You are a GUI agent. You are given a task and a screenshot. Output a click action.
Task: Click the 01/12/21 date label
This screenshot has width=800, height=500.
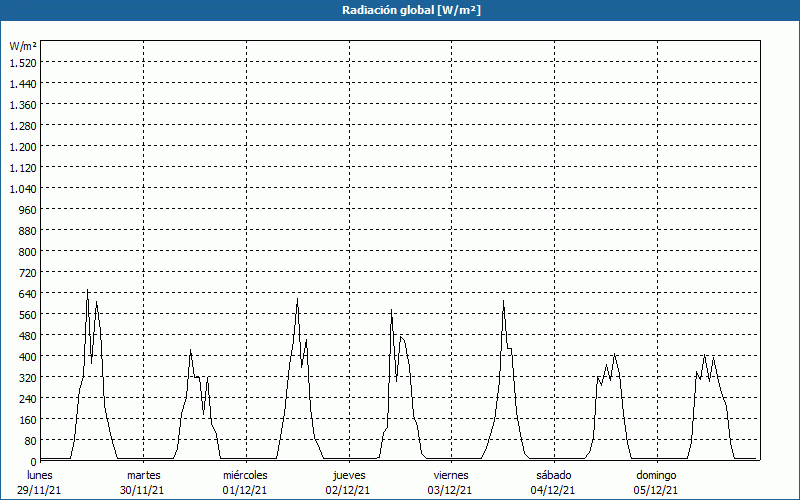[244, 490]
